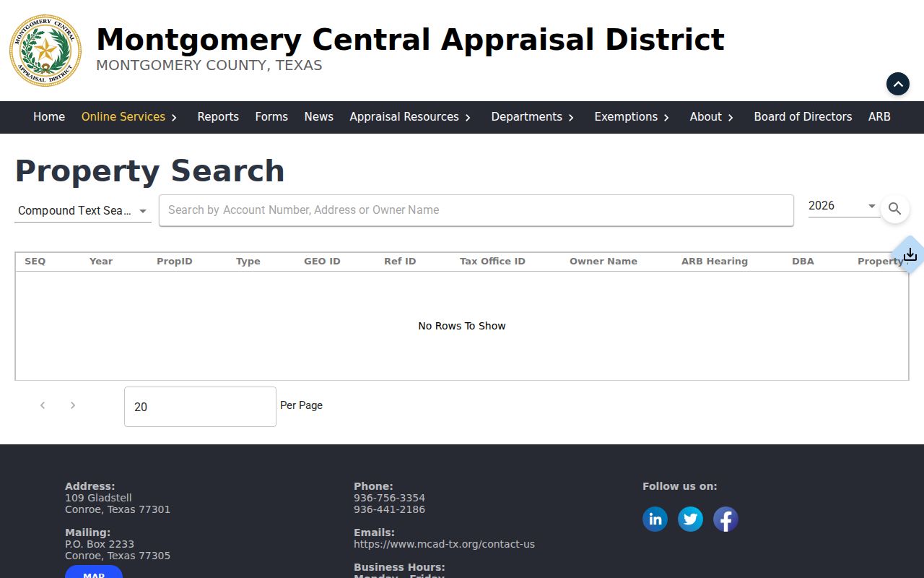The image size is (924, 578).
Task: Open the Board of Directors menu item
Action: click(803, 116)
